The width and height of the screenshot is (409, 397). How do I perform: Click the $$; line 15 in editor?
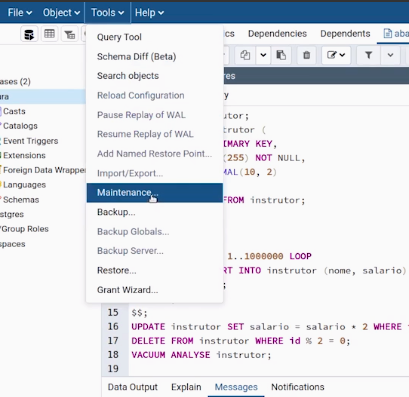pos(139,313)
